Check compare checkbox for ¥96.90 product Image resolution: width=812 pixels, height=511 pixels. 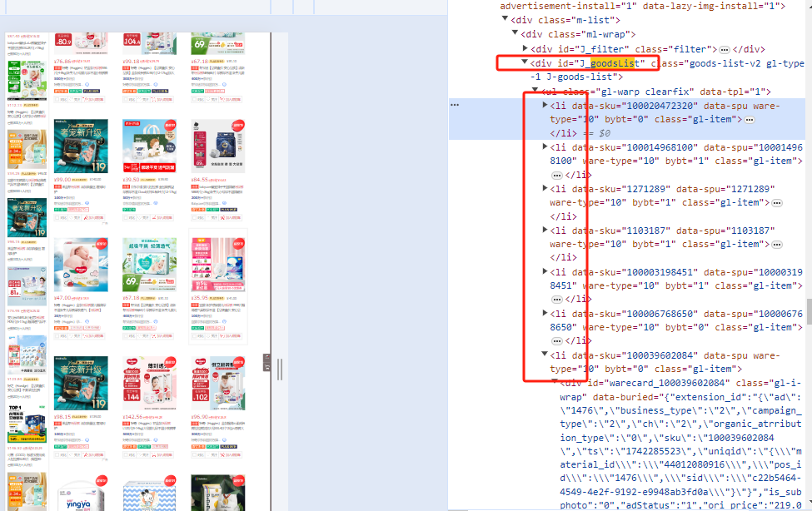pyautogui.click(x=194, y=454)
